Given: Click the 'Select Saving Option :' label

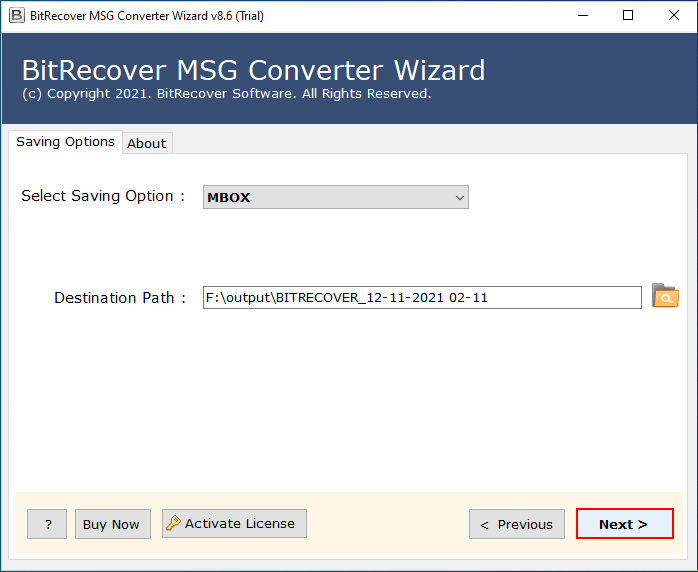Looking at the screenshot, I should 103,196.
